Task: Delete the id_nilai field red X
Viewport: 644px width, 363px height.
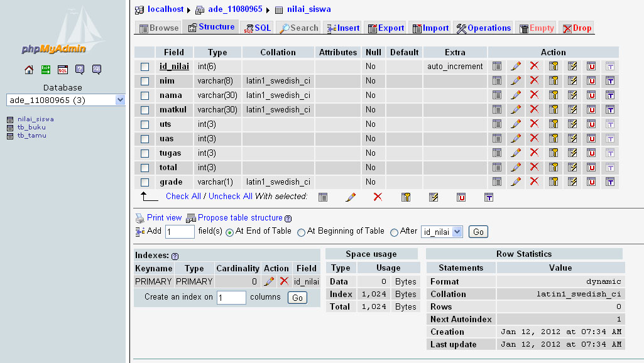Action: (534, 66)
